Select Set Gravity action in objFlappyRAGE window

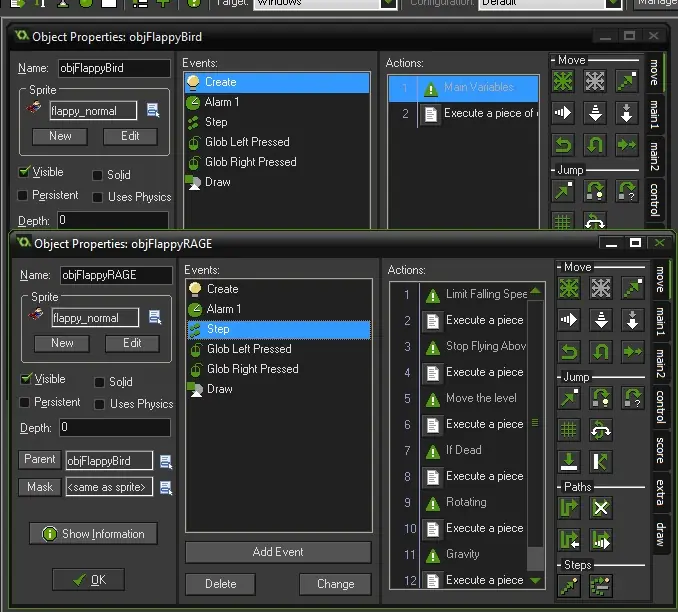pyautogui.click(x=633, y=320)
